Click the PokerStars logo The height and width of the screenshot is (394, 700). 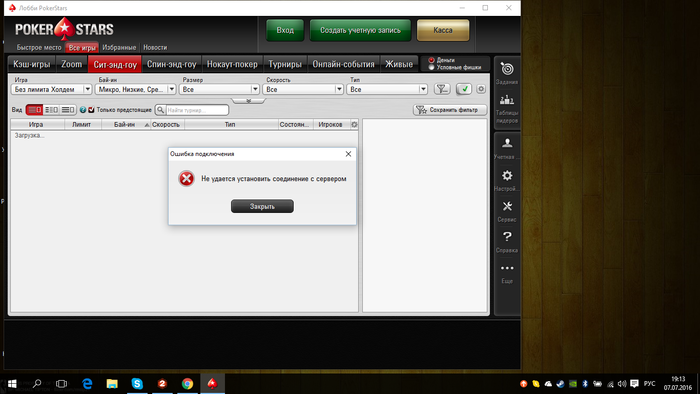coord(64,29)
